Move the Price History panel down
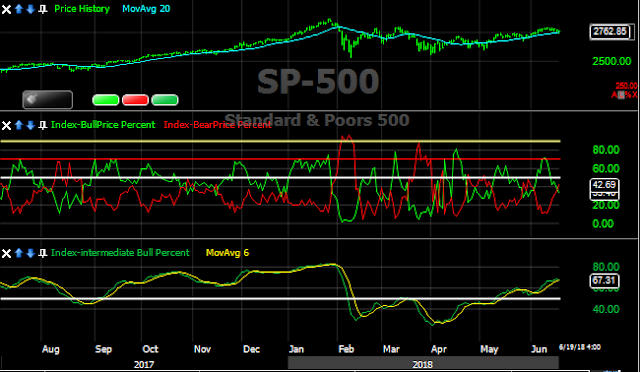Viewport: 640px width, 372px height. (31, 9)
